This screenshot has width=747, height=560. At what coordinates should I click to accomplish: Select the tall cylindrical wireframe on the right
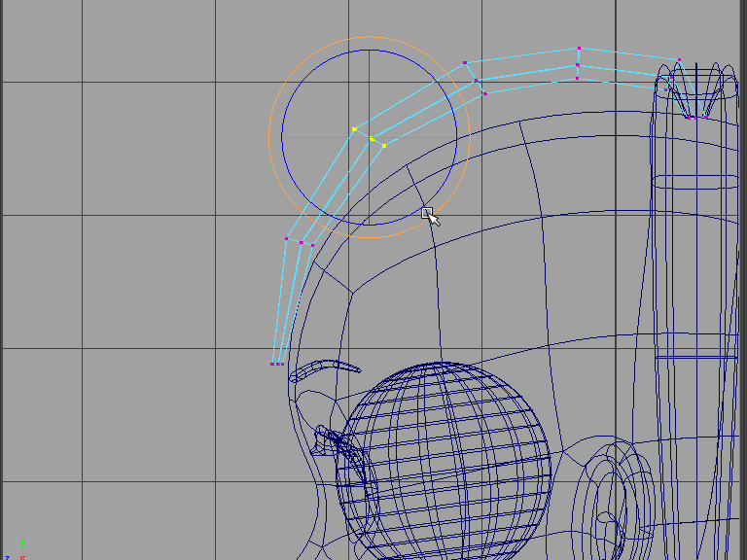[694, 292]
